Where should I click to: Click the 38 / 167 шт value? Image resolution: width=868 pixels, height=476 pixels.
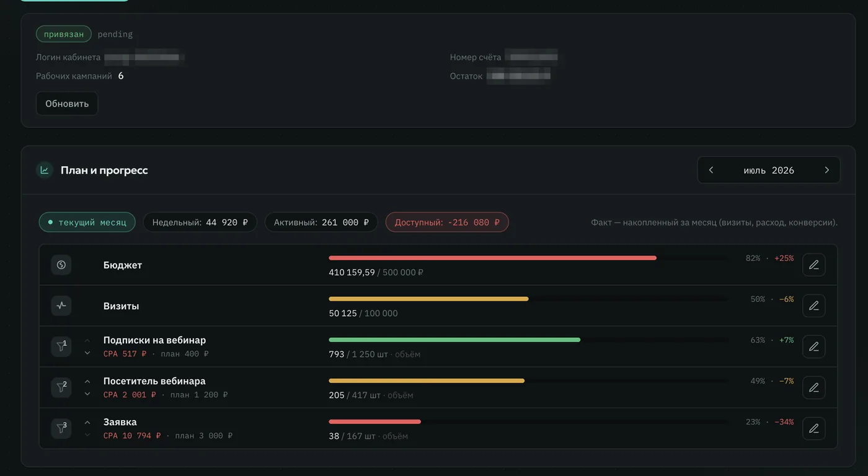(352, 436)
